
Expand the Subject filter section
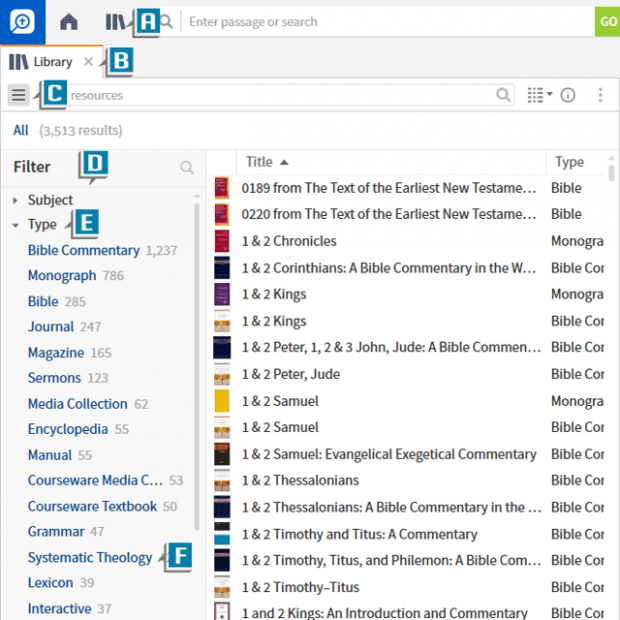point(15,200)
